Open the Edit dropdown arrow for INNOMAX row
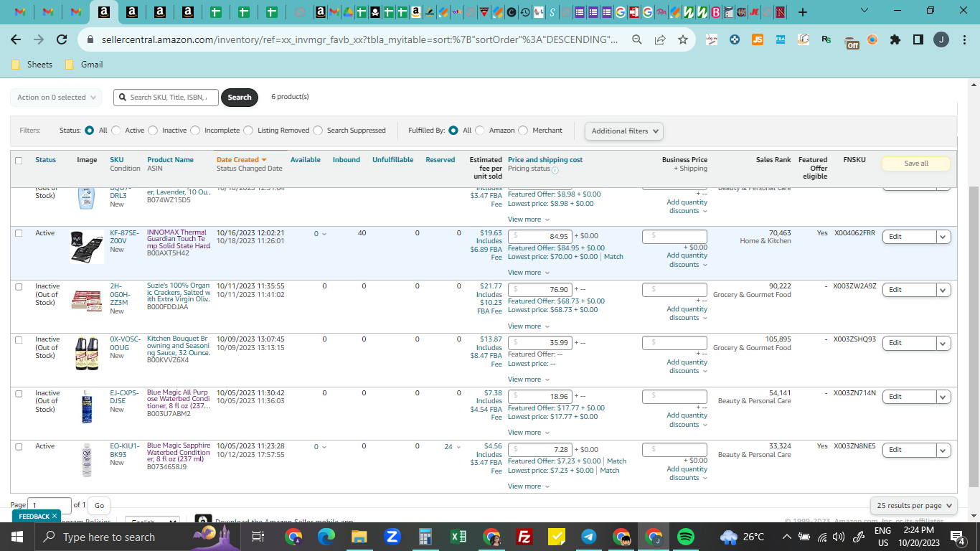The image size is (980, 551). (943, 237)
